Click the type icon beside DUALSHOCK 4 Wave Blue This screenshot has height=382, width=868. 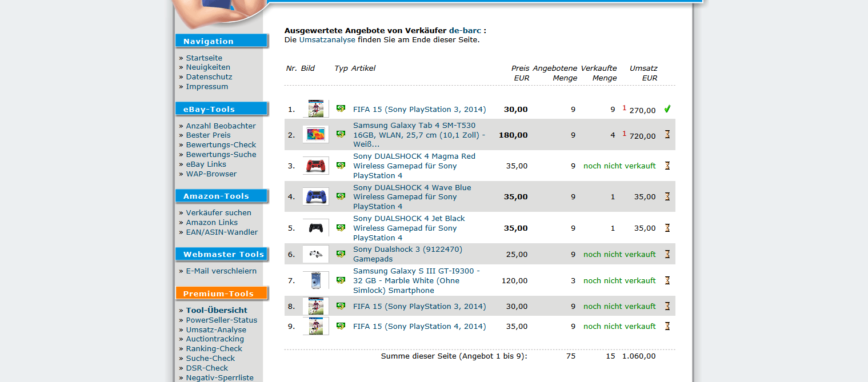341,196
